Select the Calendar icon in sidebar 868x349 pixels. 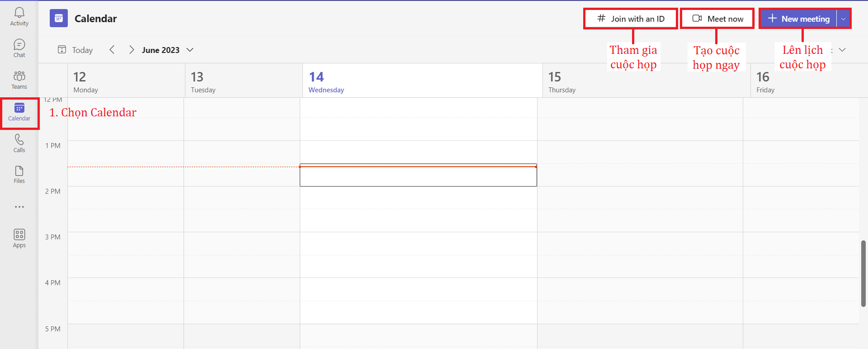(19, 112)
